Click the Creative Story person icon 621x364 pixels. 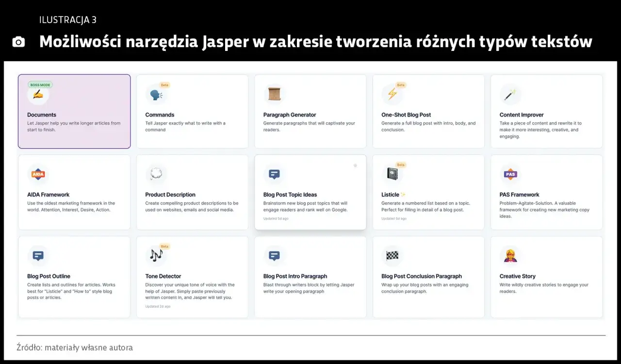510,255
